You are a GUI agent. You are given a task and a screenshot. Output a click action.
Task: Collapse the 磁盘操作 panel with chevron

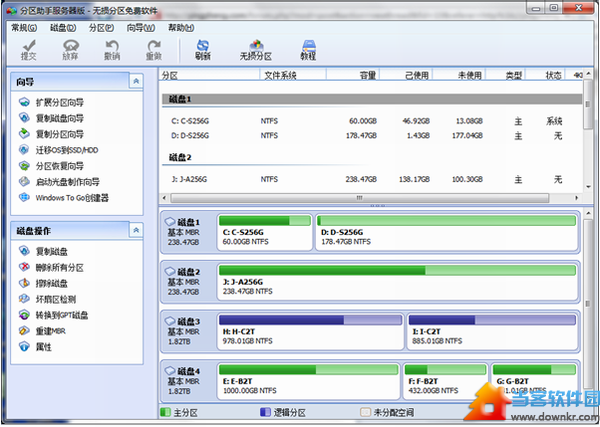tap(136, 230)
